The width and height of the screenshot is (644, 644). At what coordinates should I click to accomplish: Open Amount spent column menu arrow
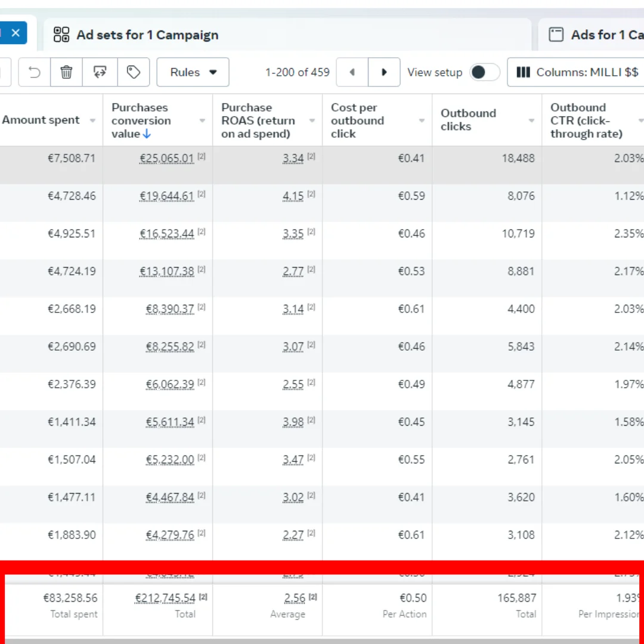(92, 120)
